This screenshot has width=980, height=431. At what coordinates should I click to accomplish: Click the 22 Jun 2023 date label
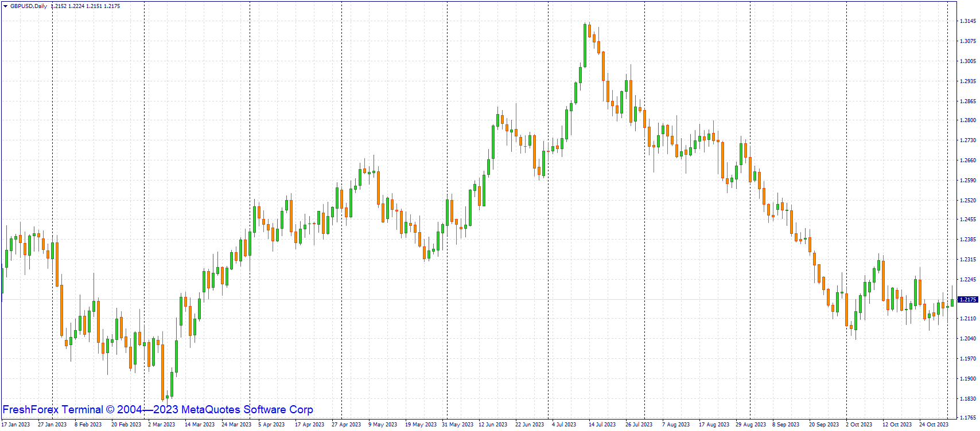530,425
